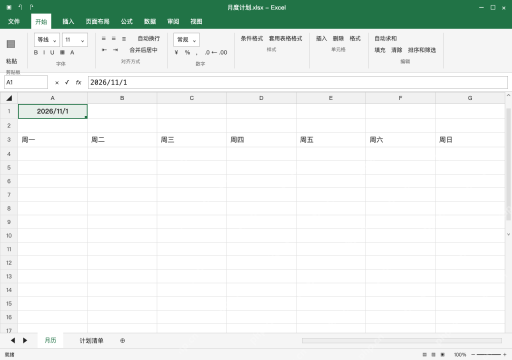
Task: Click 插入 in the cells group
Action: pos(321,39)
